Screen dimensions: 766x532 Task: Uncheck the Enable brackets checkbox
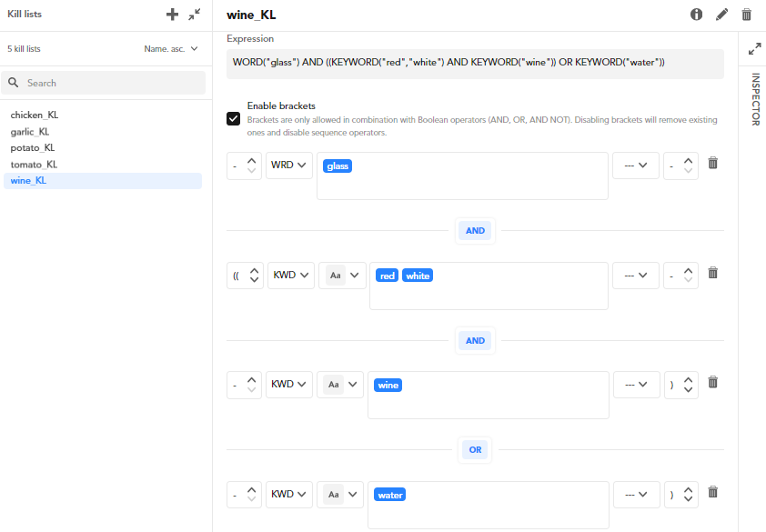(234, 119)
